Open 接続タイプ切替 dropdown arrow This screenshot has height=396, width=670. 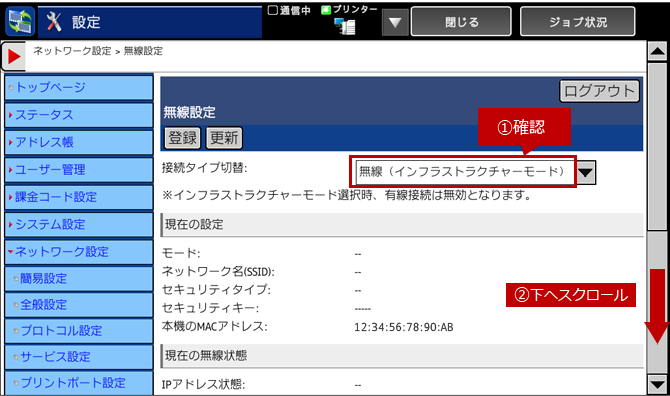[586, 173]
